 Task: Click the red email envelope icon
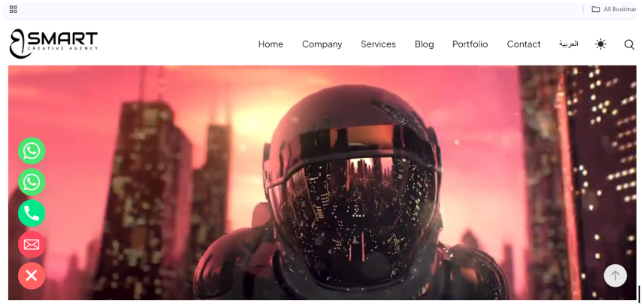click(x=32, y=245)
